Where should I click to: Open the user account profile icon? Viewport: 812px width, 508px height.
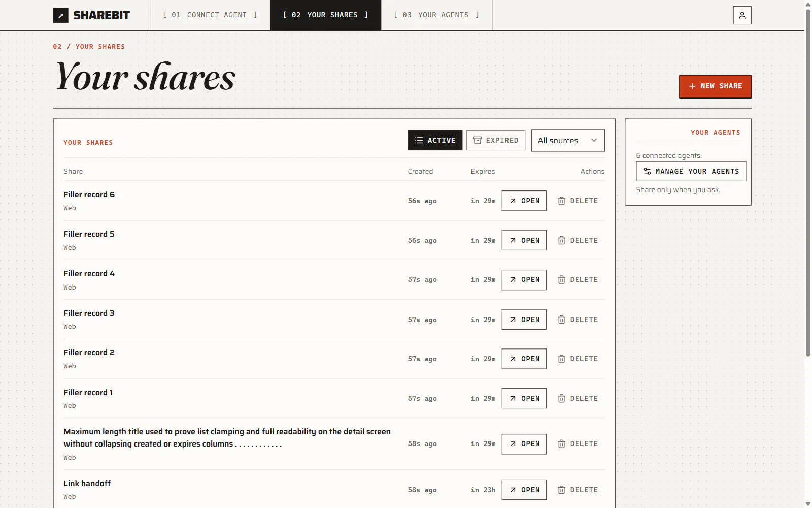pos(742,15)
